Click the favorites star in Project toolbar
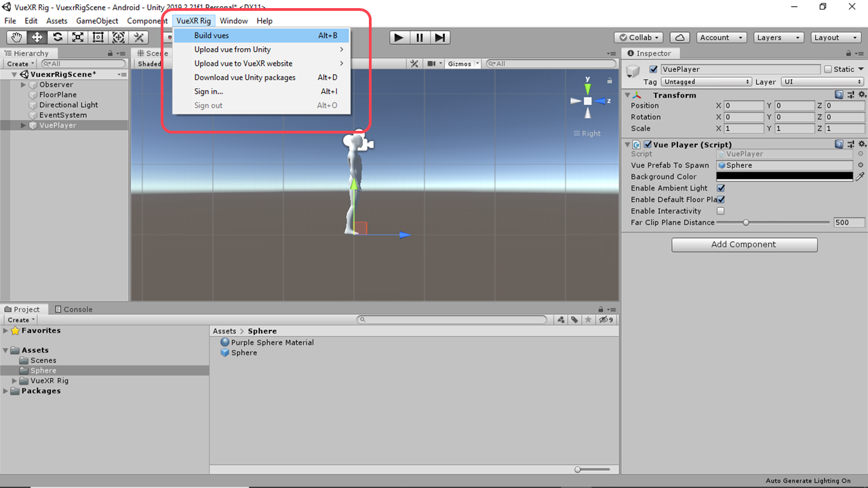Viewport: 868px width, 488px height. pos(588,320)
